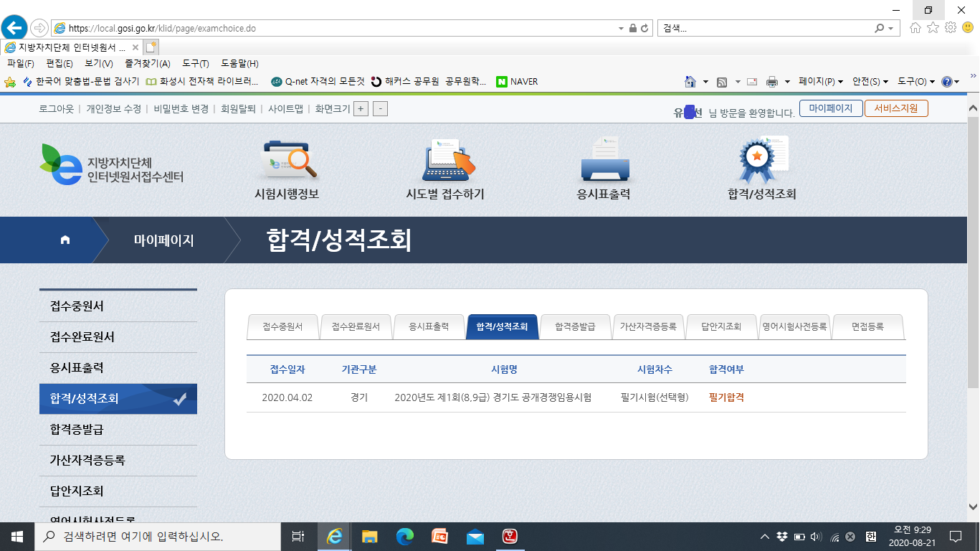Decrease page size with minus button
Image resolution: width=980 pixels, height=551 pixels.
pos(381,109)
